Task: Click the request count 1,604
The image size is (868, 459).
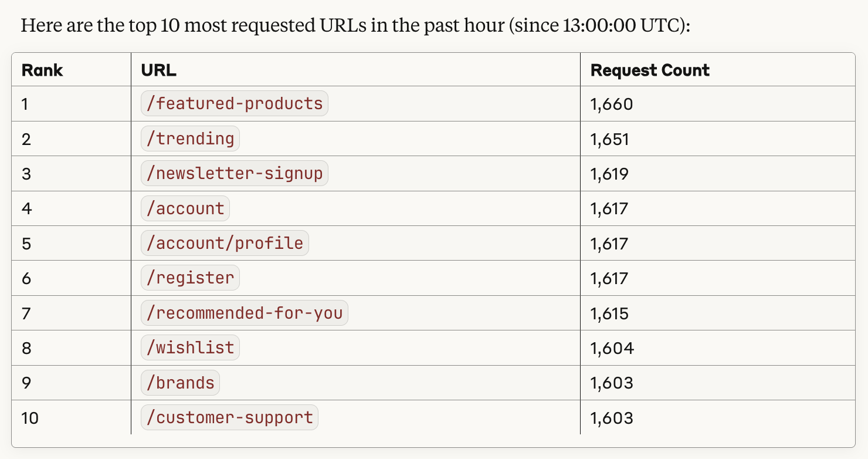Action: 612,348
